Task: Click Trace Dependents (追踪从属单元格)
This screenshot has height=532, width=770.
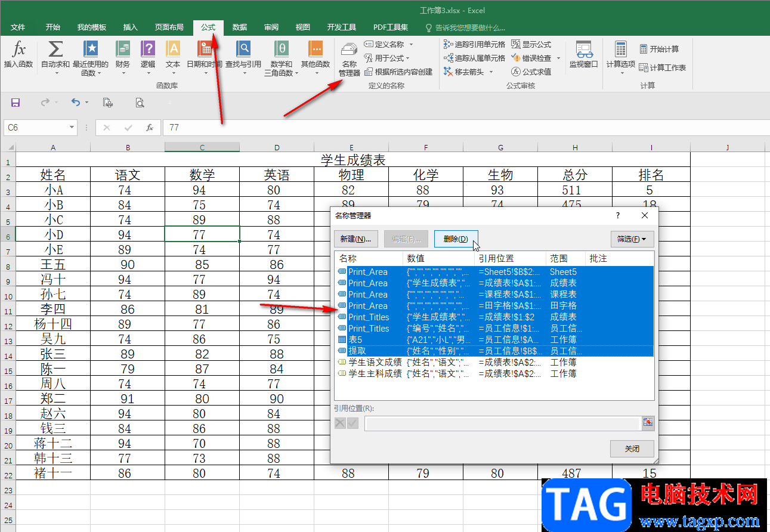Action: click(x=475, y=58)
